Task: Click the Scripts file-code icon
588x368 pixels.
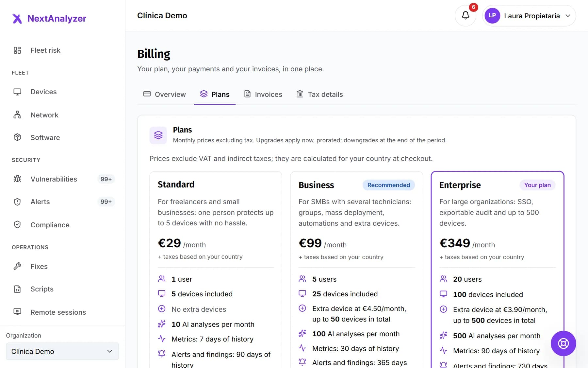Action: [x=17, y=289]
